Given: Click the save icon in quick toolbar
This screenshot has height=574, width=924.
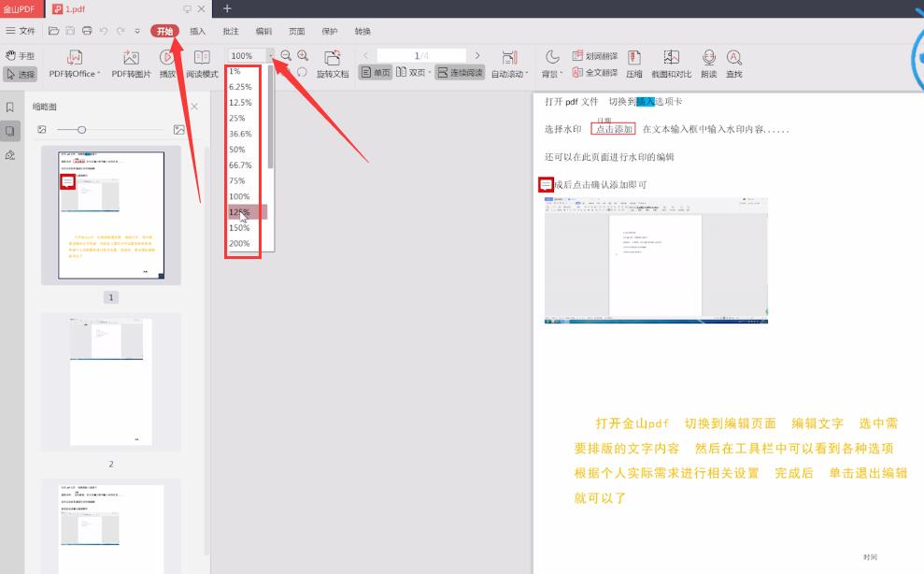Looking at the screenshot, I should point(70,31).
